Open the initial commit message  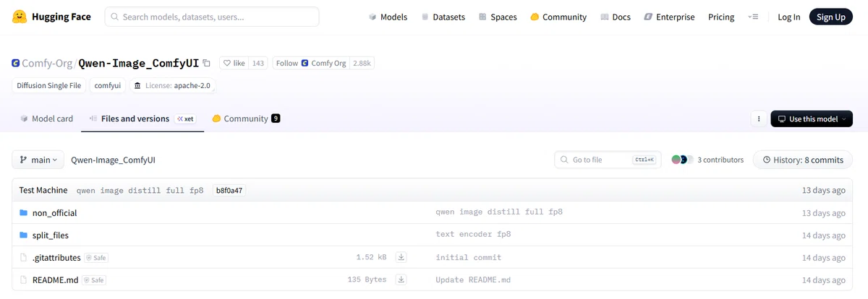469,257
